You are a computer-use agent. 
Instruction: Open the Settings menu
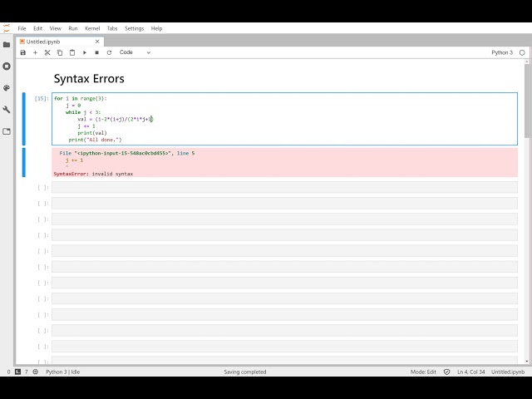135,28
